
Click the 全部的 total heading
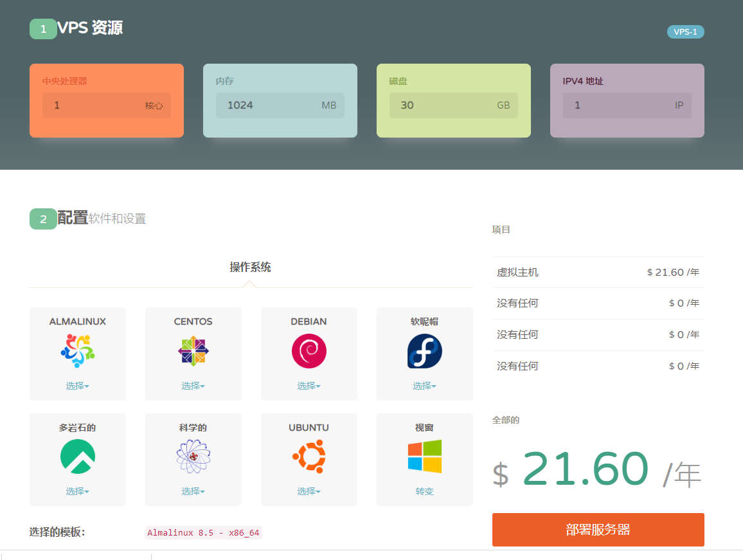[x=506, y=420]
